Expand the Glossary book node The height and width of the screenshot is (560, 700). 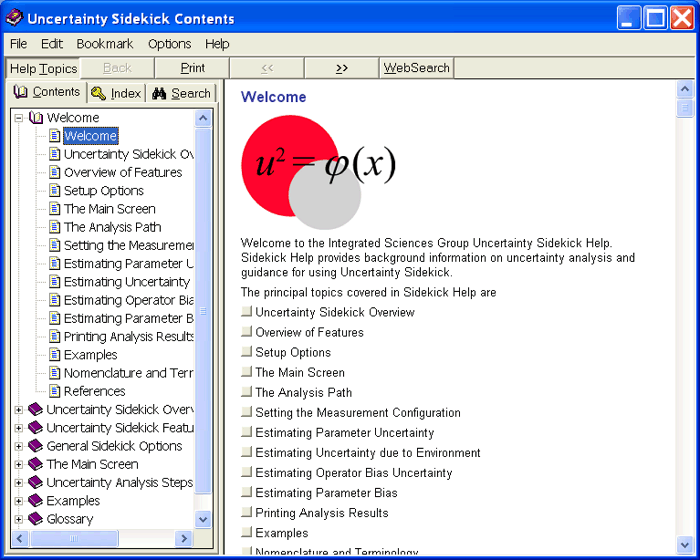click(19, 519)
